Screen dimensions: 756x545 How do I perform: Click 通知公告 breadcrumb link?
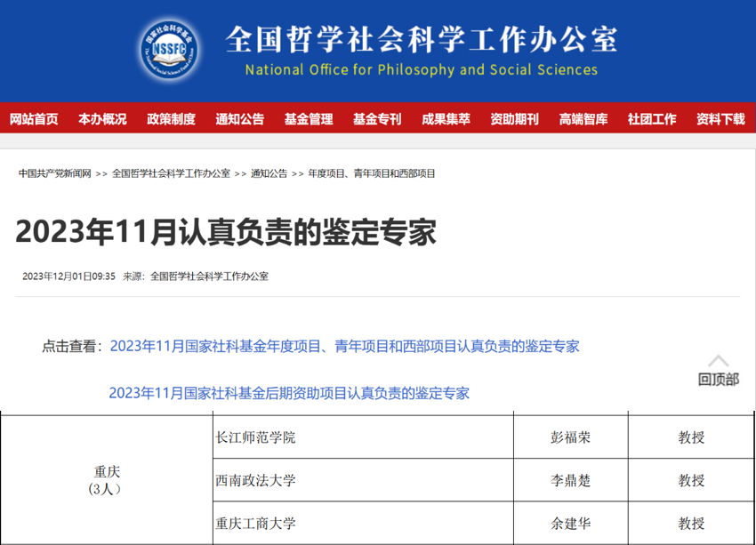pyautogui.click(x=269, y=173)
